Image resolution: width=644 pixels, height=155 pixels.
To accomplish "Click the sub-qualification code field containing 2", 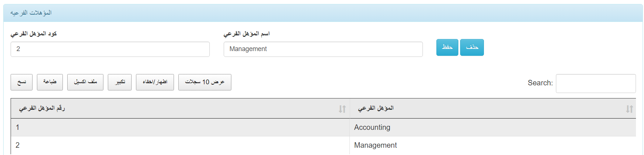I will click(x=110, y=49).
